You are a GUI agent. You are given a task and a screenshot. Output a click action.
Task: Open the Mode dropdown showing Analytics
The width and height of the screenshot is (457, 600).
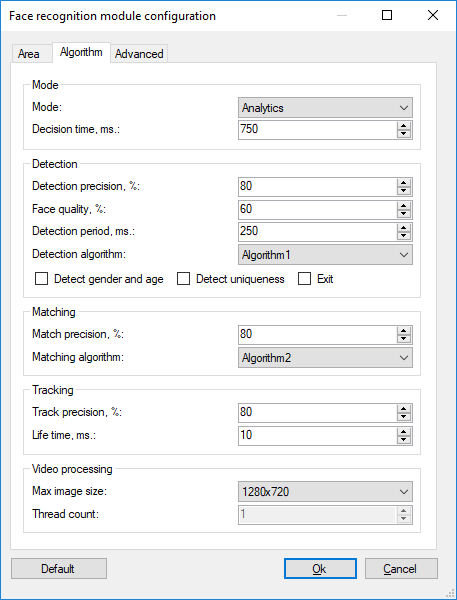(x=325, y=108)
